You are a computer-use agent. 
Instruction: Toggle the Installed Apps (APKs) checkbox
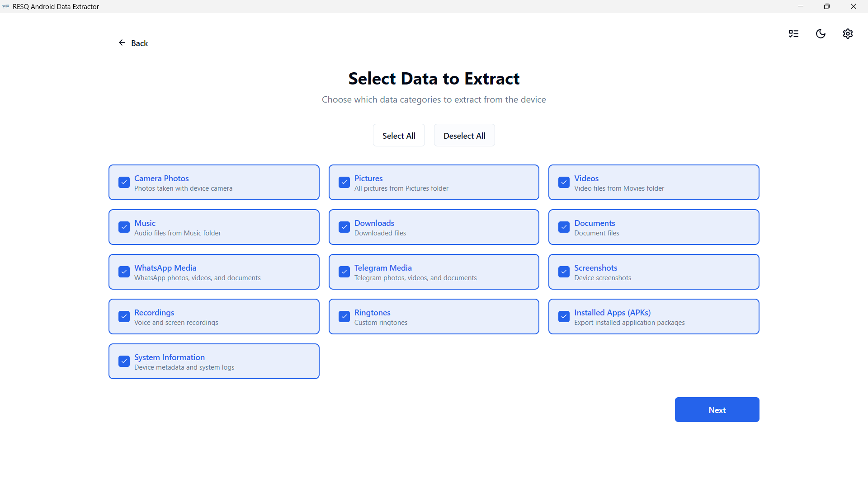[x=564, y=317]
